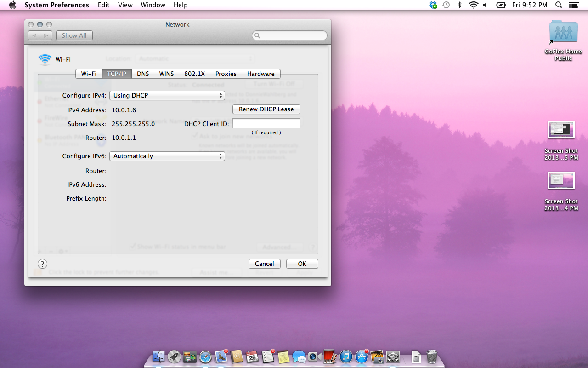Open Photo Booth in the dock
Screen dimensions: 588x368
pyautogui.click(x=330, y=356)
